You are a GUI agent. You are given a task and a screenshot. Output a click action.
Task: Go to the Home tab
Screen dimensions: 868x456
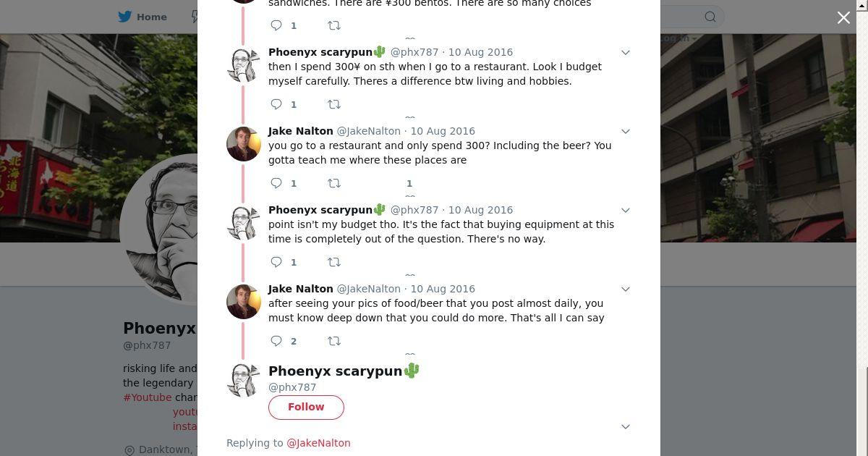(151, 17)
